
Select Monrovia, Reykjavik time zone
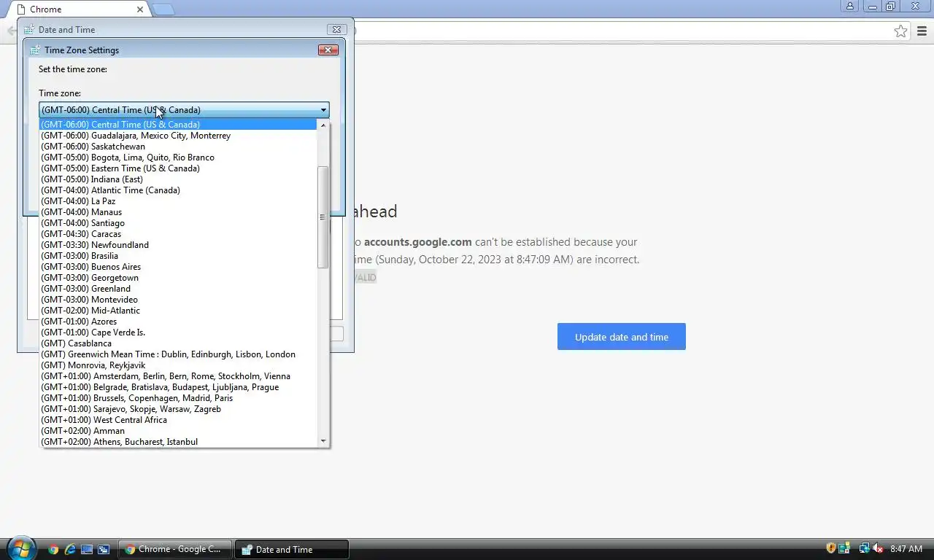[x=178, y=365]
